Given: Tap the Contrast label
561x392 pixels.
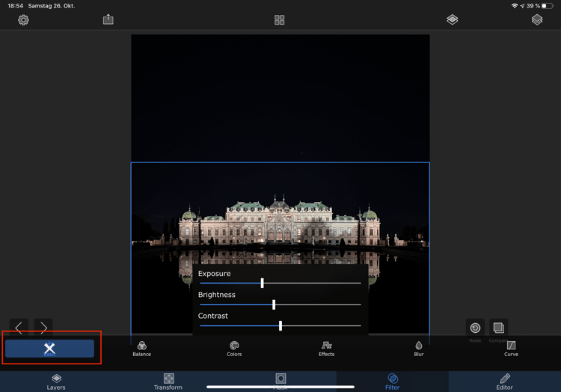Looking at the screenshot, I should (x=213, y=316).
